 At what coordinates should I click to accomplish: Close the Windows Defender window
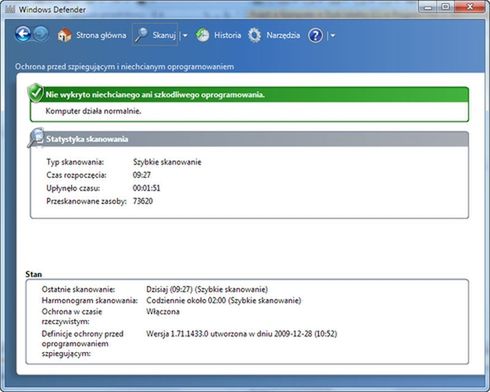pyautogui.click(x=469, y=7)
